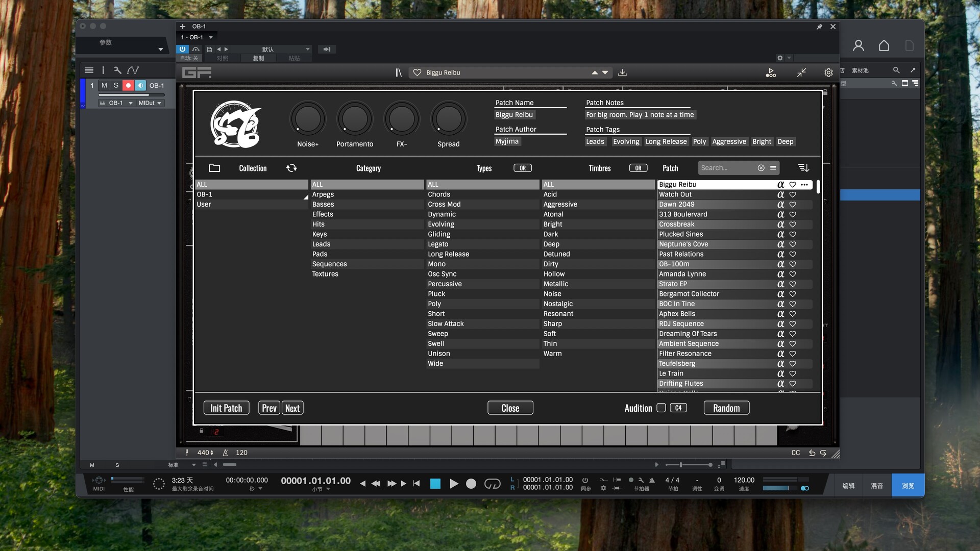Click the Random patch button
Image resolution: width=980 pixels, height=551 pixels.
[726, 408]
